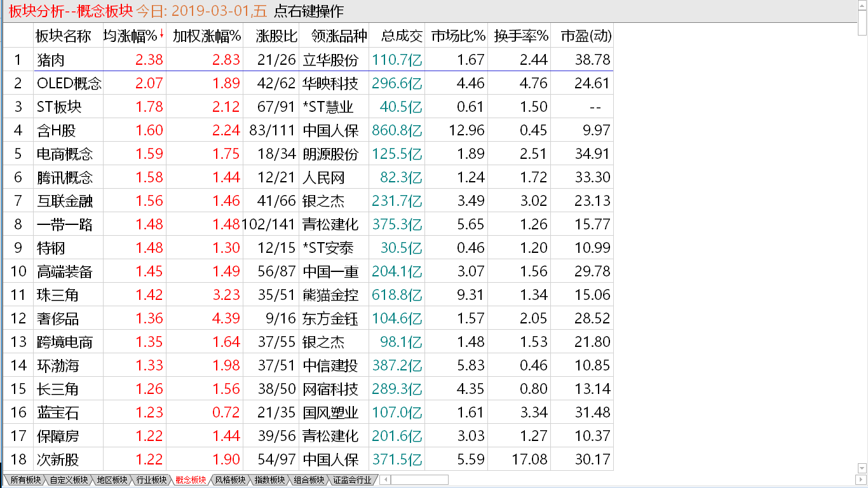This screenshot has height=488, width=868.
Task: Select the 长三角 sector name
Action: 58,389
